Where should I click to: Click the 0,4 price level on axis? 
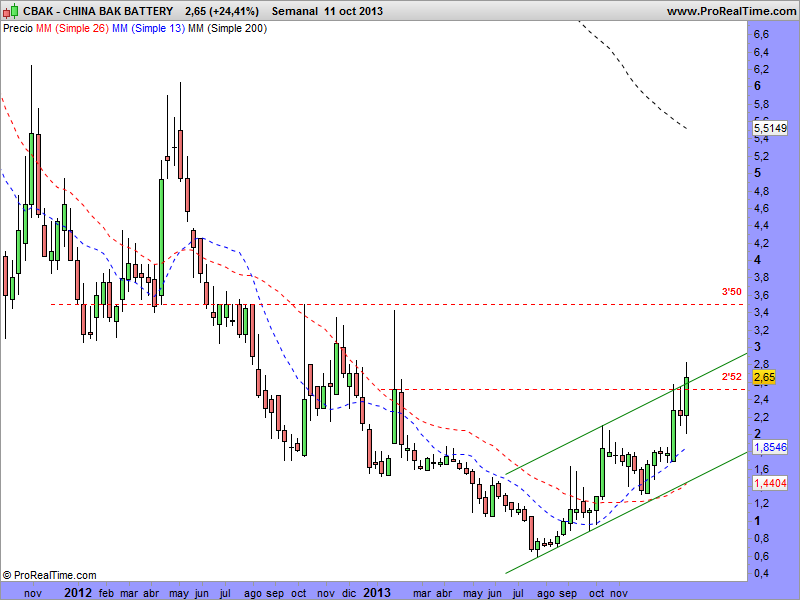point(761,573)
